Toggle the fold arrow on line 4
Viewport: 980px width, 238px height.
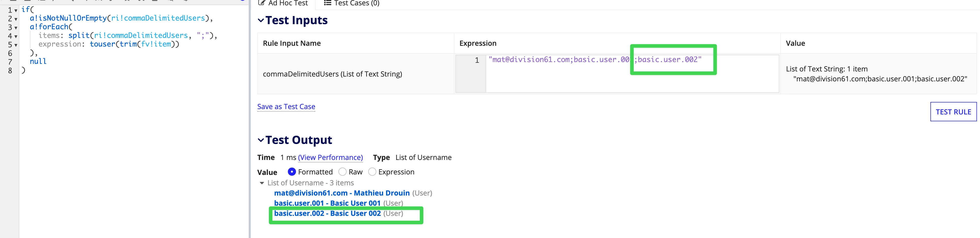point(16,37)
